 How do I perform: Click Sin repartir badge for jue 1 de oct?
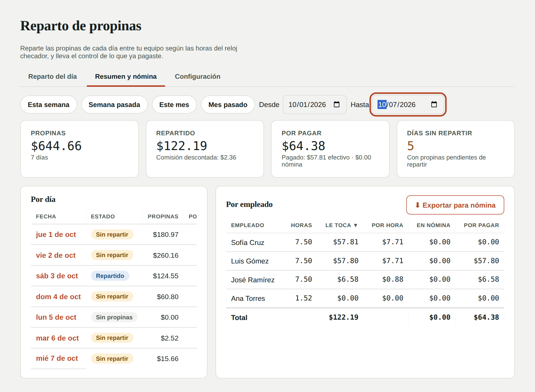click(x=112, y=235)
